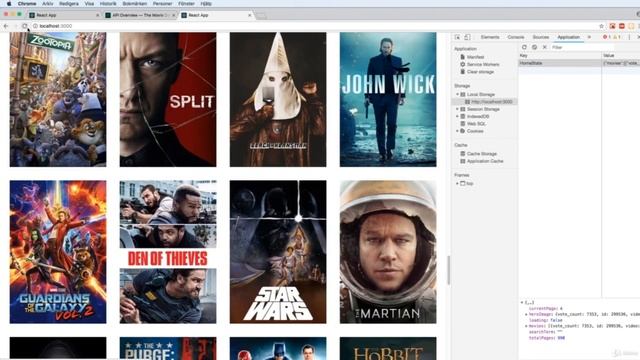The image size is (640, 360).
Task: Open the Bokmärken menu
Action: pyautogui.click(x=135, y=3)
